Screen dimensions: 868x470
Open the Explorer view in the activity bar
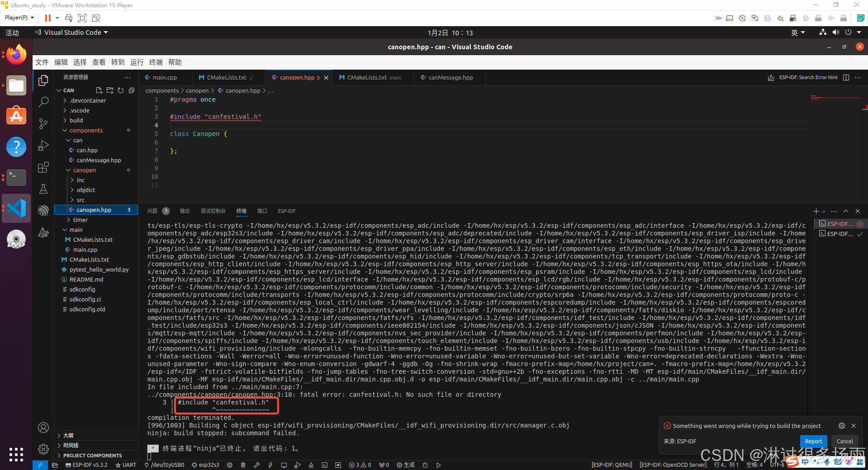[43, 80]
